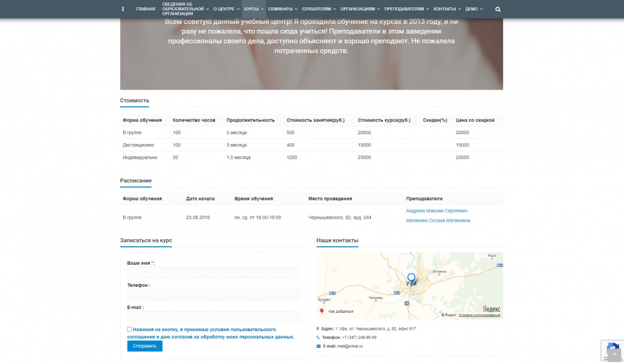Open the 'Главная' menu item

point(146,9)
